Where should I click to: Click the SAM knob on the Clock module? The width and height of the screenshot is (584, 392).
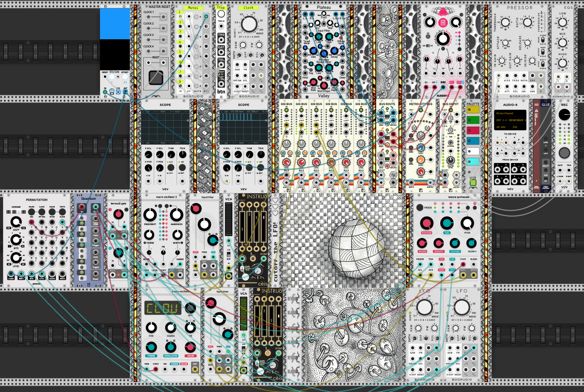pos(242,45)
